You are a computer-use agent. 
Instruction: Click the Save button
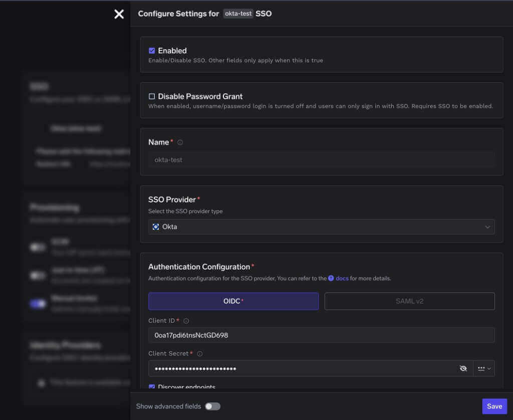(x=494, y=406)
